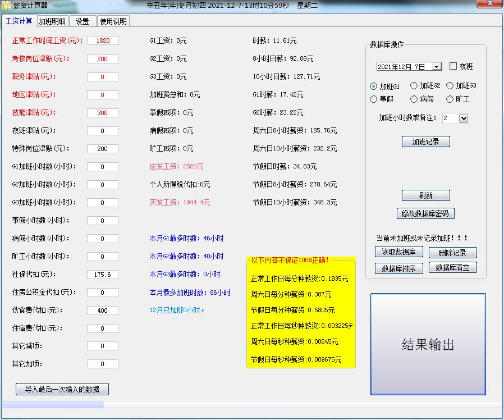Image resolution: width=504 pixels, height=420 pixels.
Task: Select the 加班G3 radio button
Action: coord(450,85)
